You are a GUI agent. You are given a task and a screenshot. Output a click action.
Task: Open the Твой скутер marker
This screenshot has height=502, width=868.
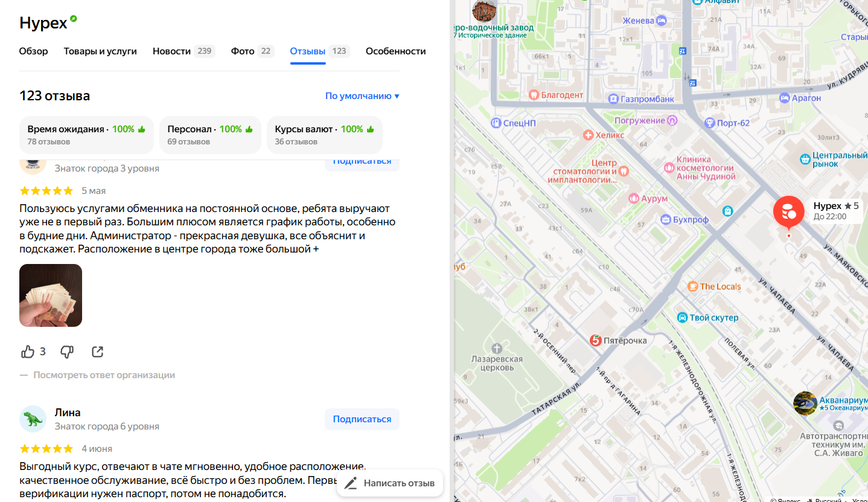(682, 318)
